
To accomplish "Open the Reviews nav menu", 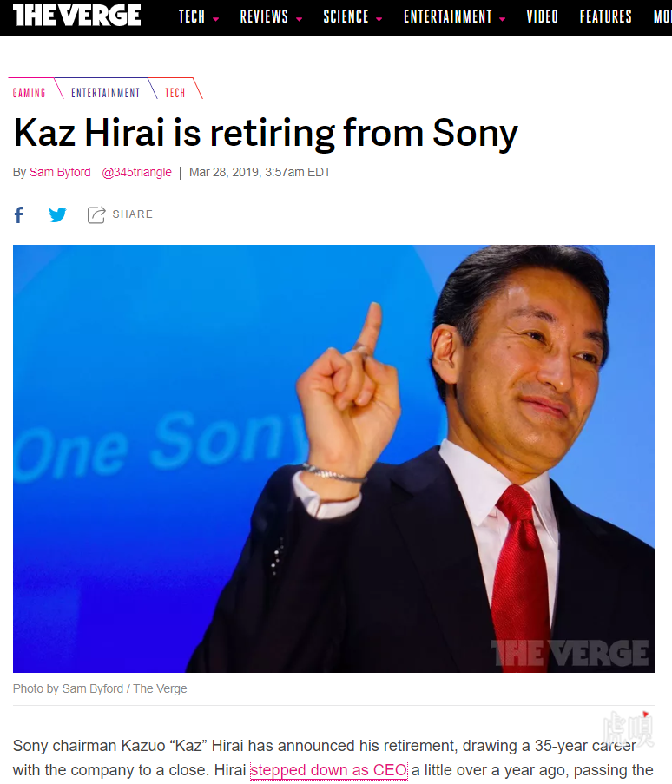I will [264, 16].
